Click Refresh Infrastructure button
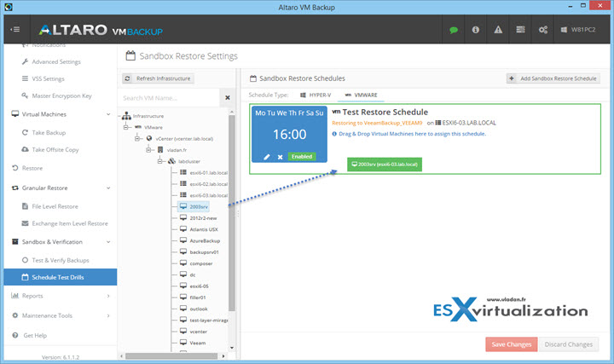The width and height of the screenshot is (614, 364). (x=159, y=78)
